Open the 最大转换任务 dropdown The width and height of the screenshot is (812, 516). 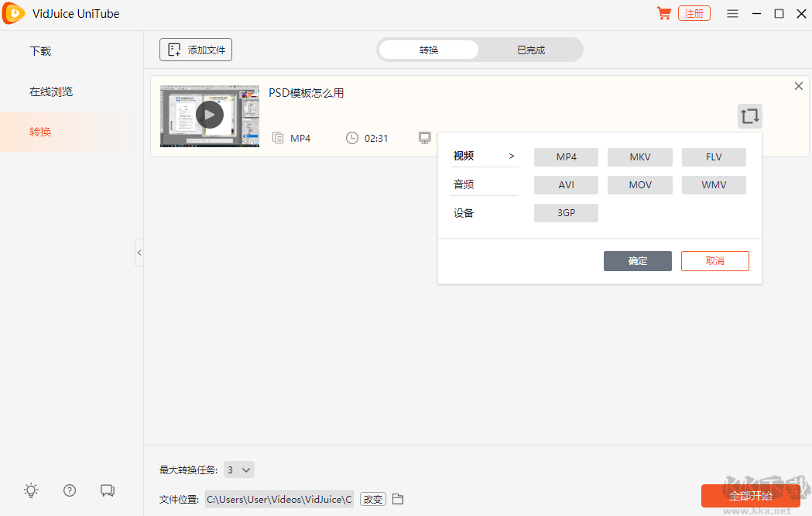[239, 470]
